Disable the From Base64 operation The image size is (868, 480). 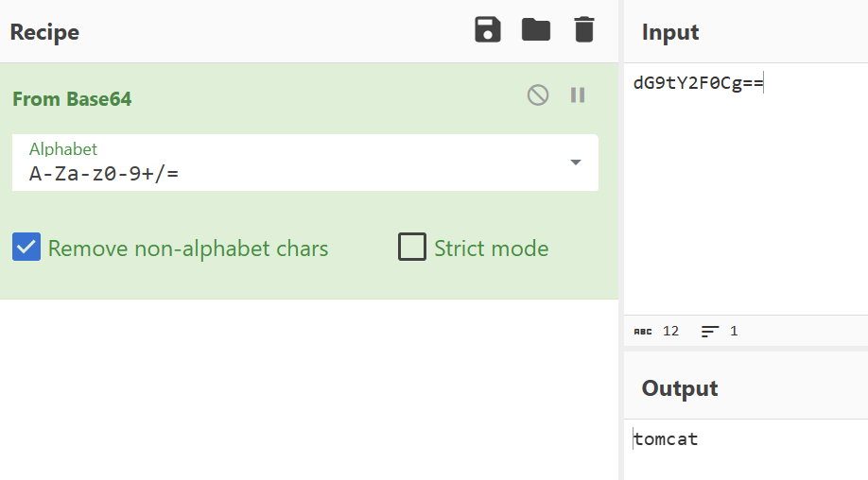coord(537,95)
